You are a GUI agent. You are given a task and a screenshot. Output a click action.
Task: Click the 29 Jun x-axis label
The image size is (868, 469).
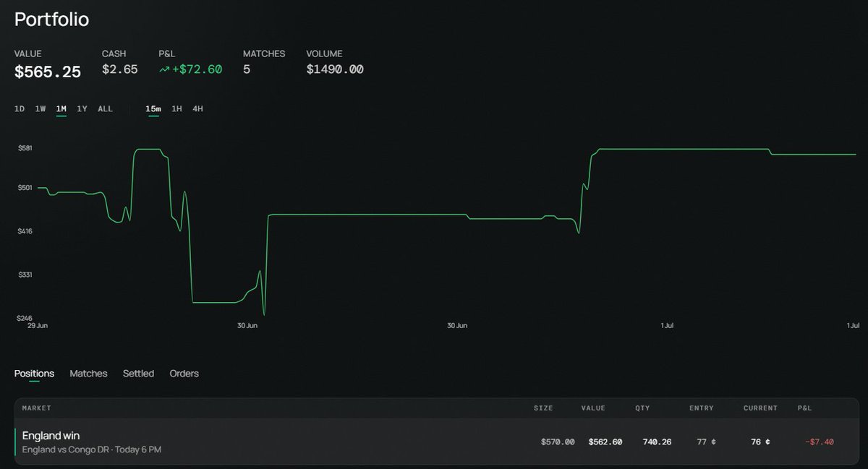click(37, 326)
